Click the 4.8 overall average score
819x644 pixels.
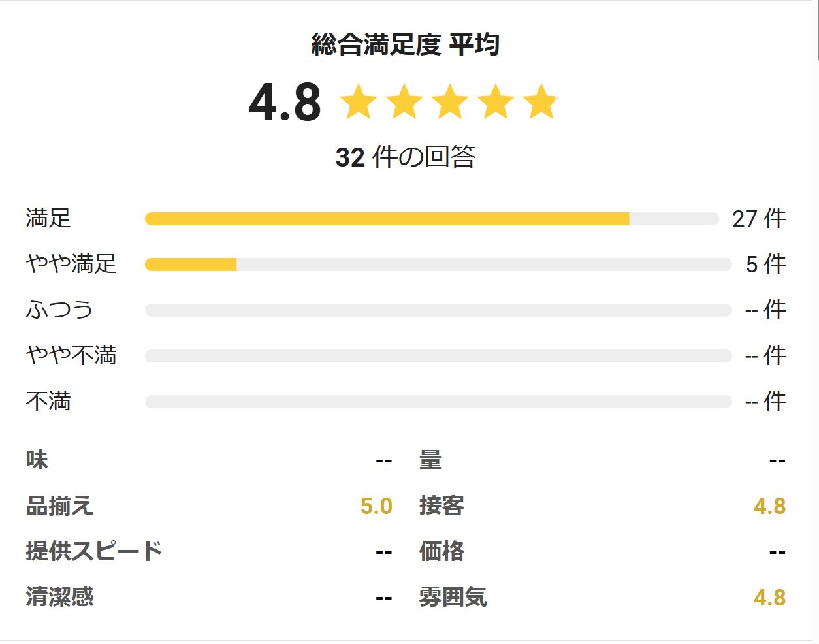click(285, 102)
